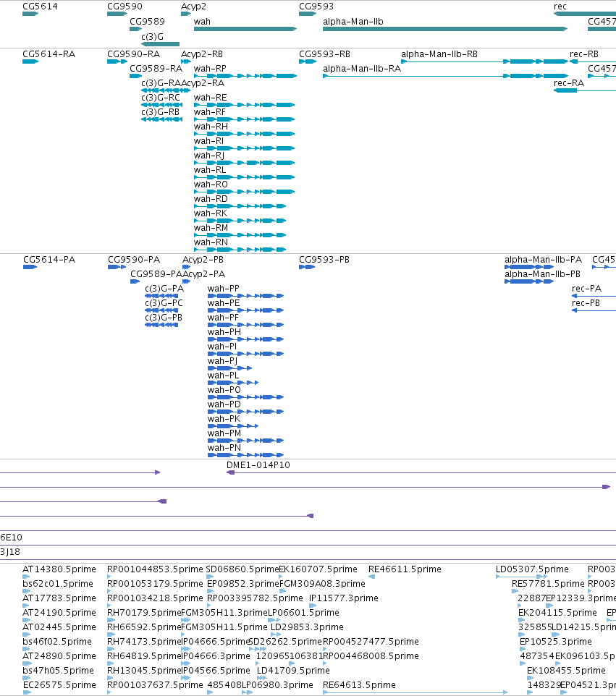The width and height of the screenshot is (616, 696).
Task: Select the wah-RD transcript label
Action: click(x=211, y=199)
